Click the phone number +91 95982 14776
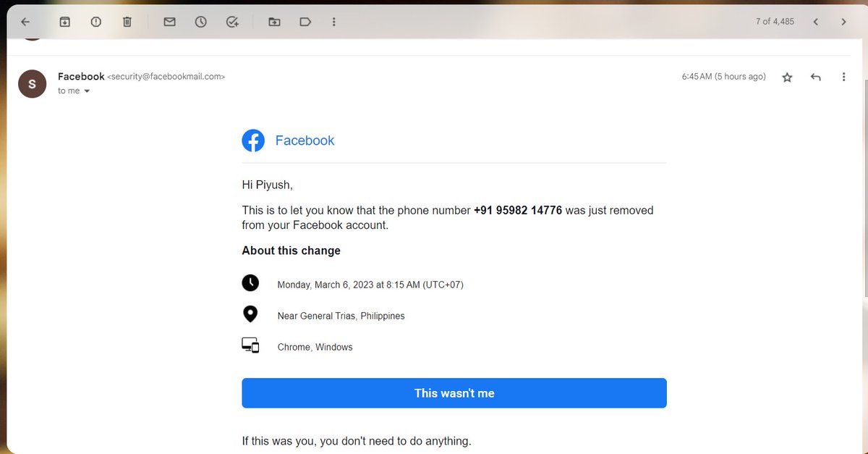This screenshot has height=454, width=868. click(x=518, y=210)
